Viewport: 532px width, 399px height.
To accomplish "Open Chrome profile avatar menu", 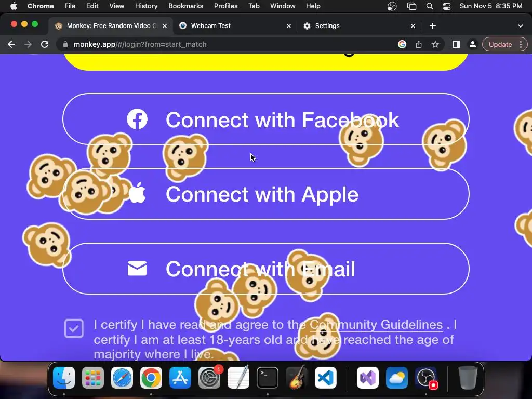I will tap(472, 45).
